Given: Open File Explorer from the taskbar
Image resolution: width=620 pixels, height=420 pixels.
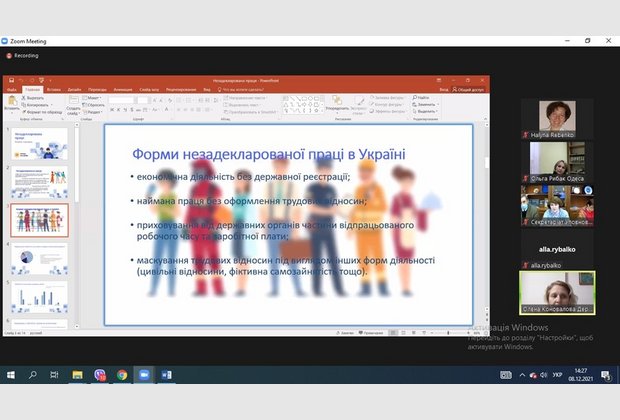Looking at the screenshot, I should pyautogui.click(x=77, y=375).
